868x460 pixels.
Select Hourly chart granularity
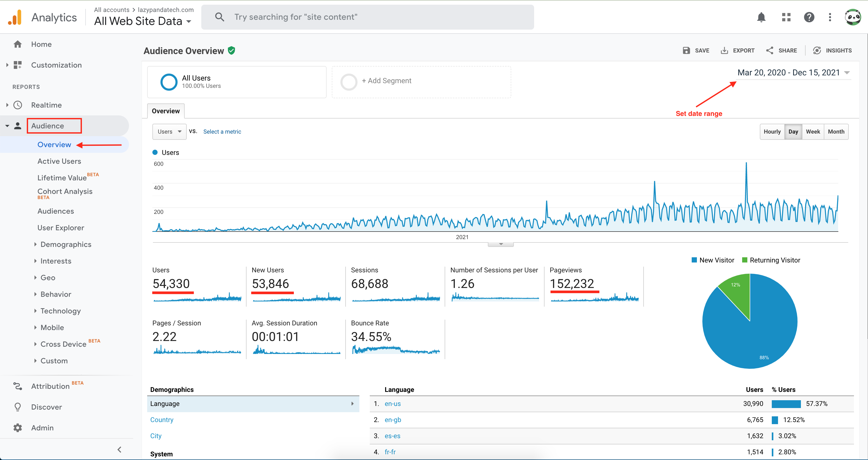coord(772,132)
